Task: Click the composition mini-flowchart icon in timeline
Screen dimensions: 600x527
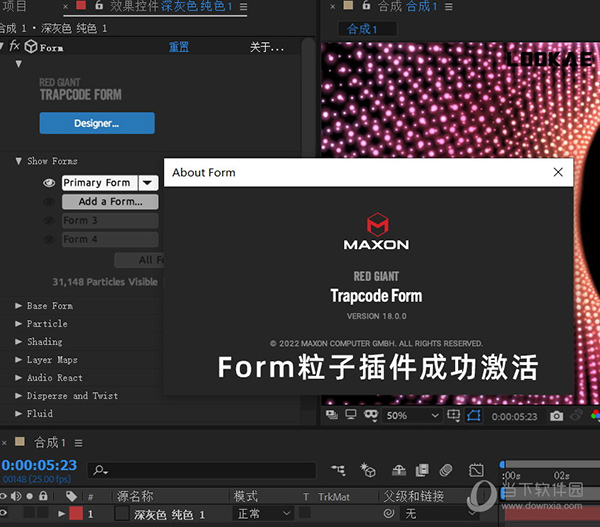Action: point(338,470)
